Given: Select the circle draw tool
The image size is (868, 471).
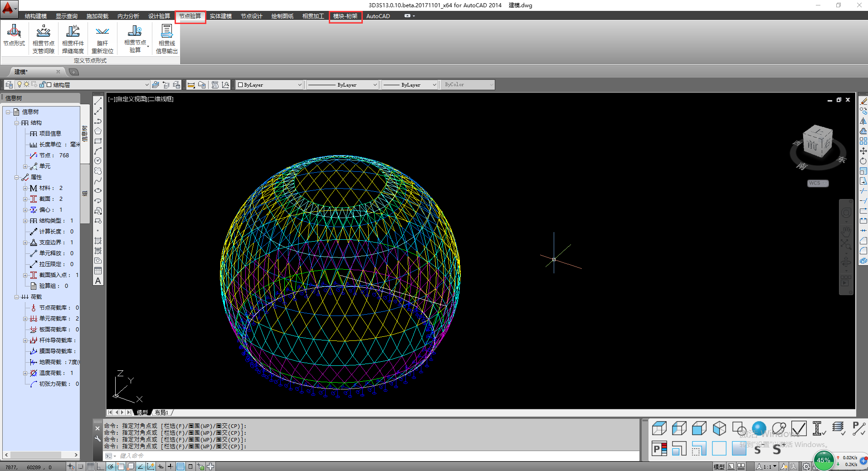Looking at the screenshot, I should [98, 160].
